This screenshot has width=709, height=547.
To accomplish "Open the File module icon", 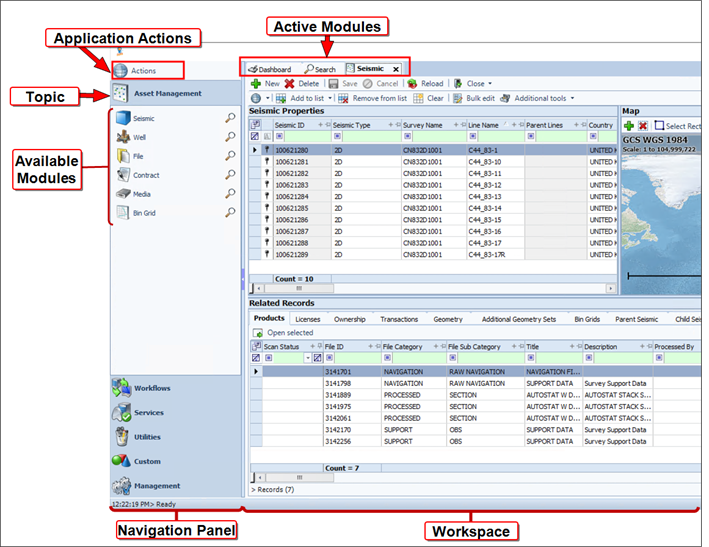I will pyautogui.click(x=123, y=156).
